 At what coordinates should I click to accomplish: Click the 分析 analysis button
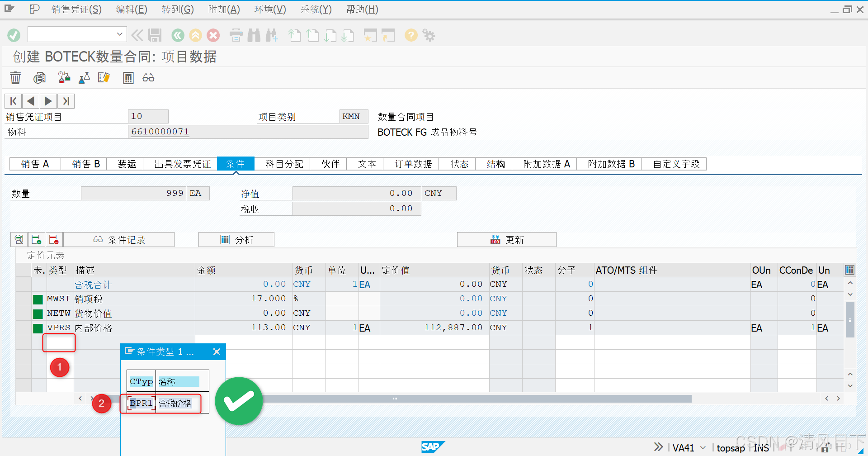coord(236,239)
